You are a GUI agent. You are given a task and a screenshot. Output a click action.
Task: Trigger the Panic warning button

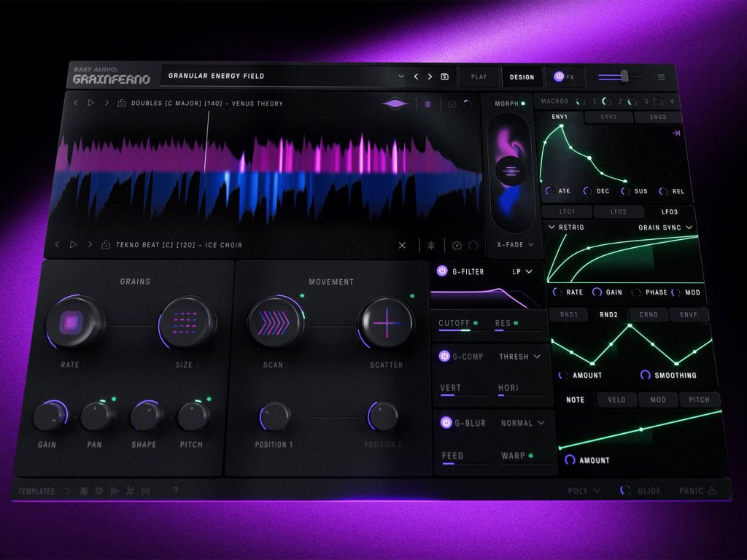[698, 491]
